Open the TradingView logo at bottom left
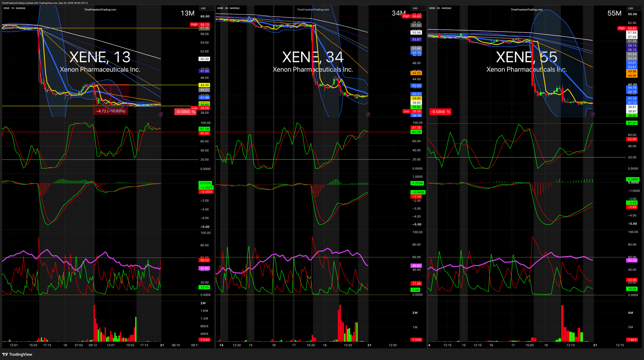Screen dimensions: 644x360 17,354
